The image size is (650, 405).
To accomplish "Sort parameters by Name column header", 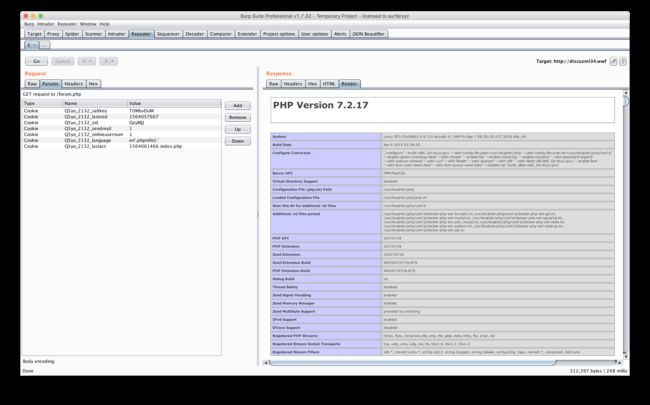I will click(x=95, y=104).
